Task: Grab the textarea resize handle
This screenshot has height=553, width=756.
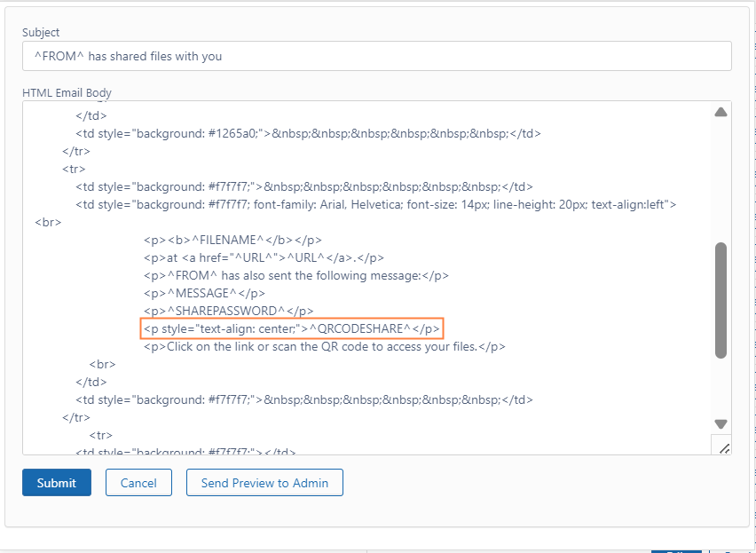Action: (x=723, y=448)
